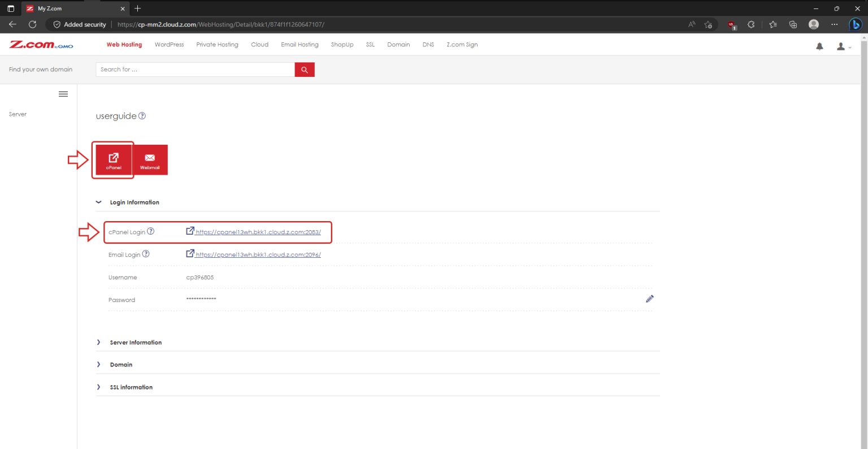The height and width of the screenshot is (449, 868).
Task: Open the Email Hosting menu
Action: [300, 45]
